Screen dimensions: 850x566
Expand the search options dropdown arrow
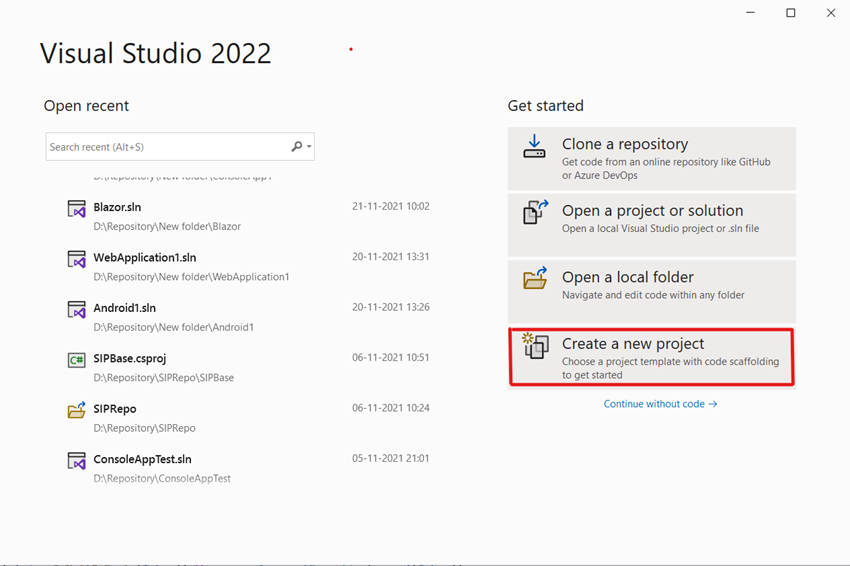tap(309, 146)
